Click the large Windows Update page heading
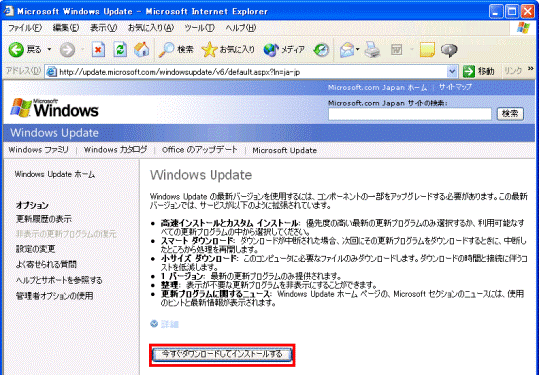Image resolution: width=539 pixels, height=375 pixels. [x=201, y=175]
